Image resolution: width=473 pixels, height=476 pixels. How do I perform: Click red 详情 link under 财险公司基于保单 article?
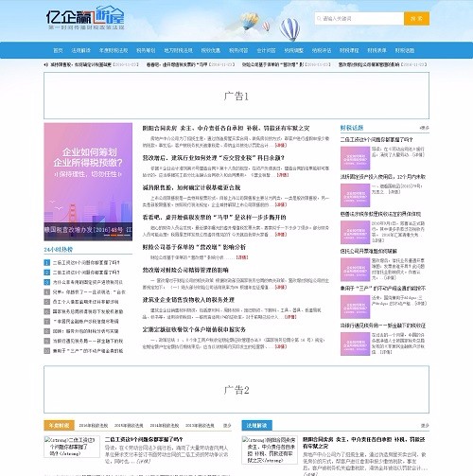coord(242,257)
